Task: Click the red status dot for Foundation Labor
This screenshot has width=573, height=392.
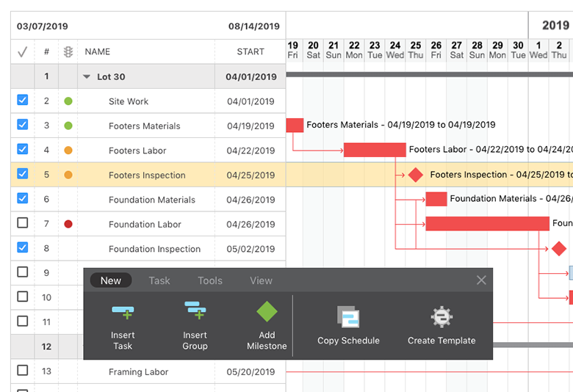Action: [68, 224]
